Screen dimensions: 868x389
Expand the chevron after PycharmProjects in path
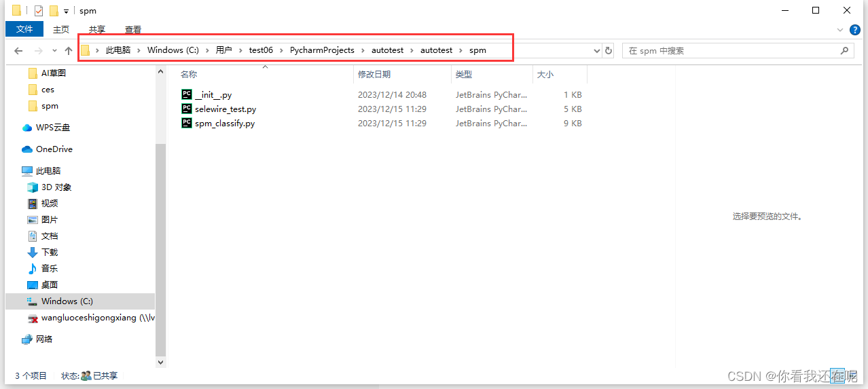(x=363, y=50)
